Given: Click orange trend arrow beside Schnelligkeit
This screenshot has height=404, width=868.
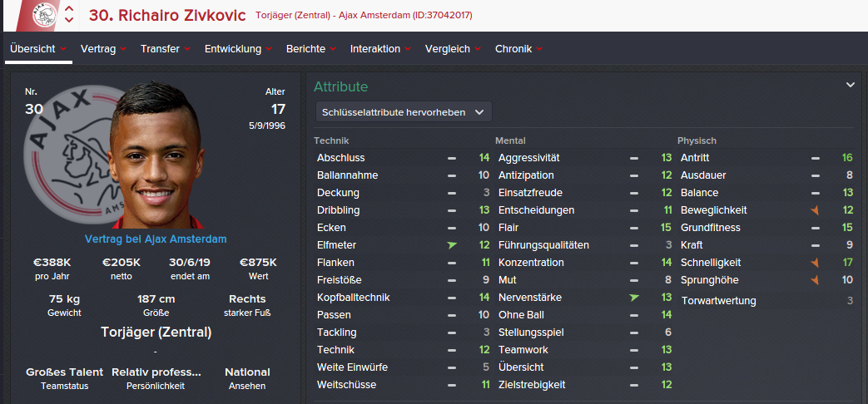Looking at the screenshot, I should pos(815,263).
